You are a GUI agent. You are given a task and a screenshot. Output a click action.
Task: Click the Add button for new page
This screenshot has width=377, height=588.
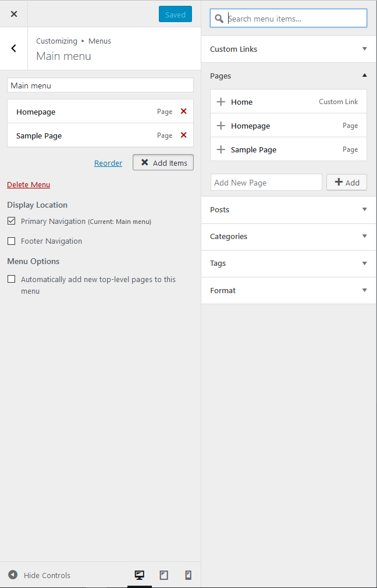pyautogui.click(x=347, y=182)
